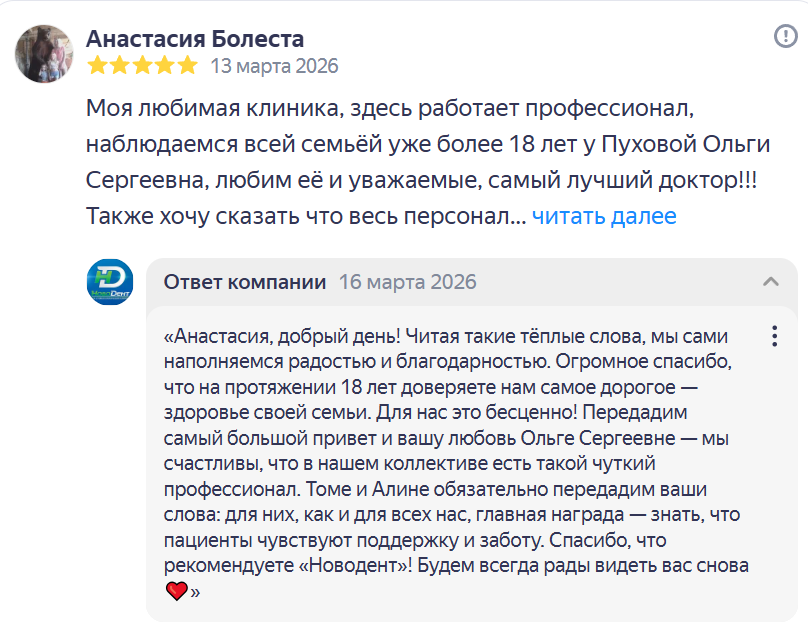The image size is (808, 637).
Task: Click the review date 13 марта 2026
Action: click(274, 66)
